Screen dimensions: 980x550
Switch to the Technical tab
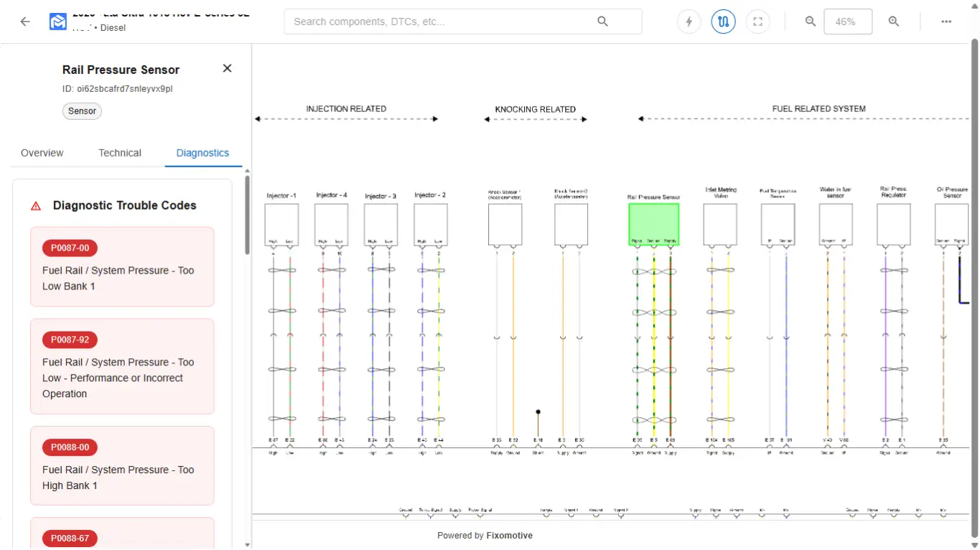(x=119, y=153)
